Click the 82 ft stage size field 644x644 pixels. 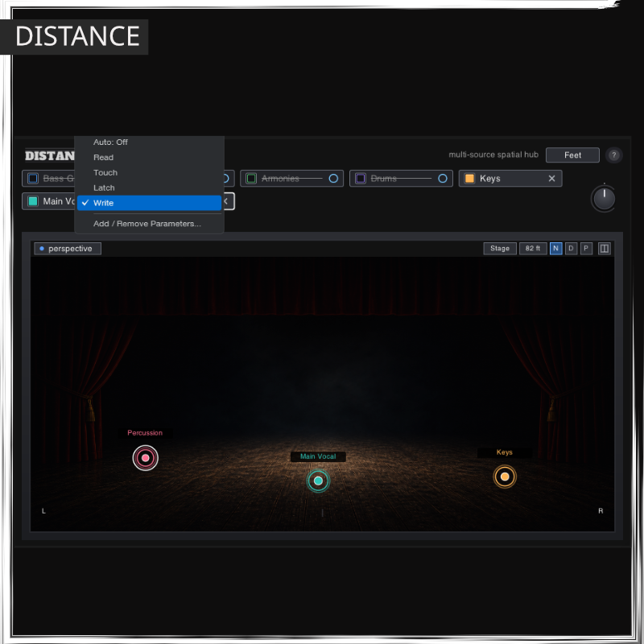point(533,249)
